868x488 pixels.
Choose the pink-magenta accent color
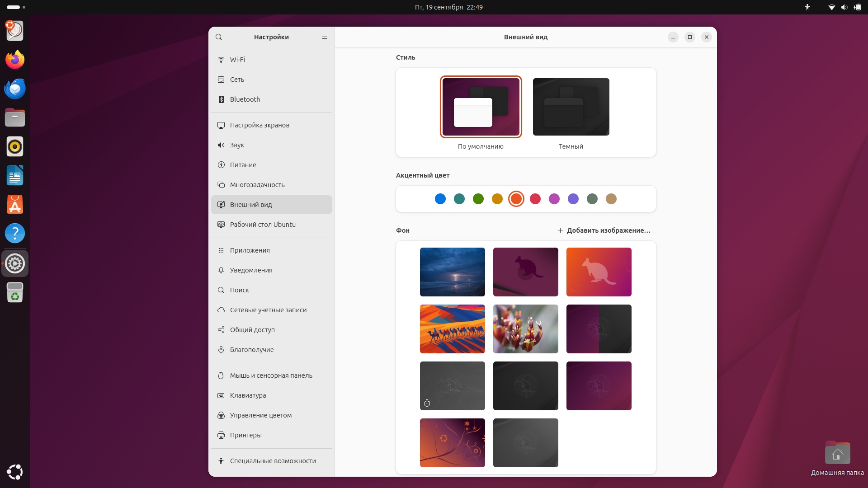[x=554, y=199]
